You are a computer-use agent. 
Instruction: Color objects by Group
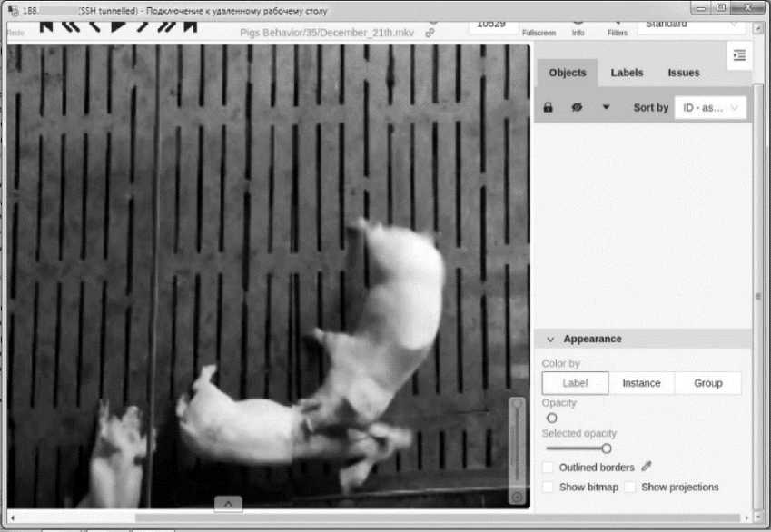(x=708, y=383)
